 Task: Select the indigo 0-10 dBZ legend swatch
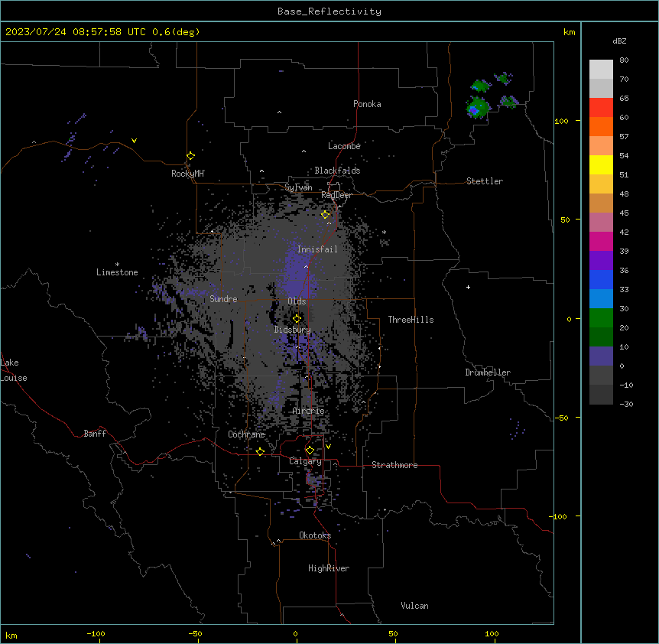click(601, 356)
